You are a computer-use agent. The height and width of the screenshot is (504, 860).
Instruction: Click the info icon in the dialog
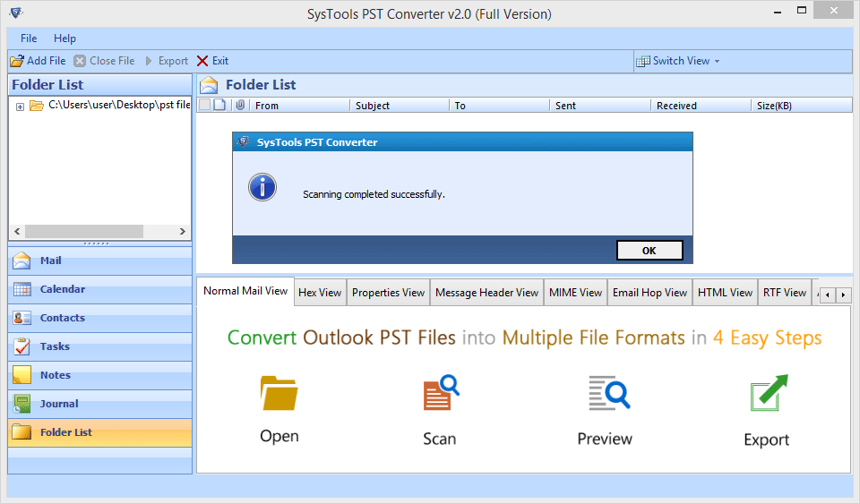(262, 187)
